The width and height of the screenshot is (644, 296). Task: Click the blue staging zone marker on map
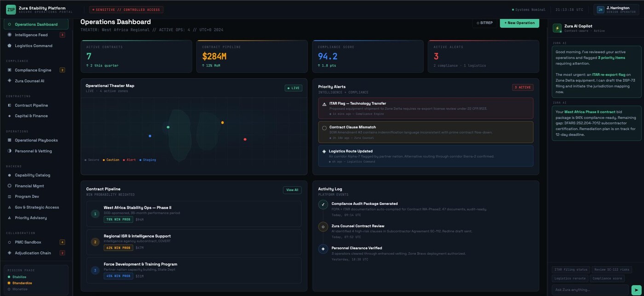[x=149, y=136]
